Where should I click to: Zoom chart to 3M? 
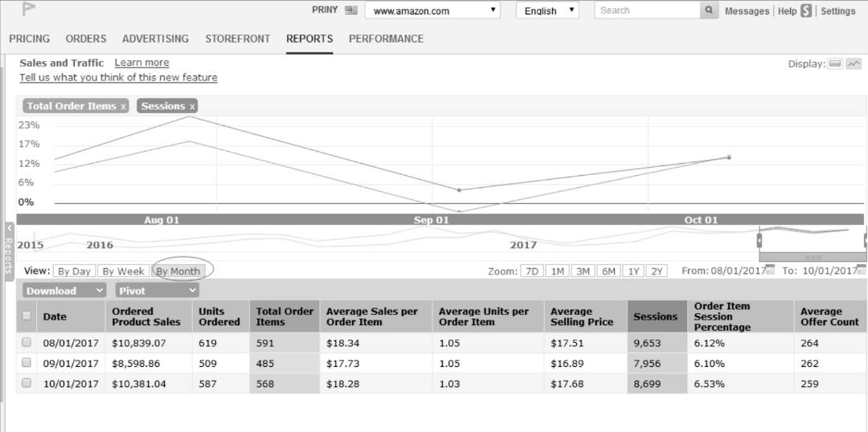pyautogui.click(x=583, y=271)
